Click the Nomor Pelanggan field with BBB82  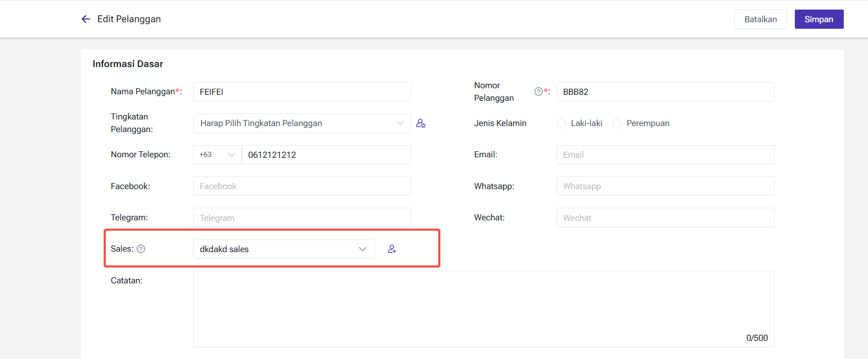click(665, 92)
